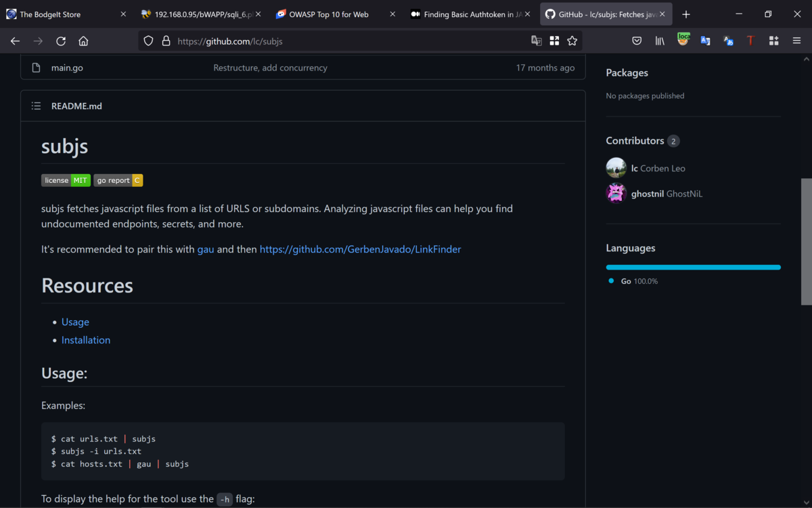Image resolution: width=812 pixels, height=508 pixels.
Task: Click the 'cat urls.txt | subjs' code line
Action: pos(104,439)
